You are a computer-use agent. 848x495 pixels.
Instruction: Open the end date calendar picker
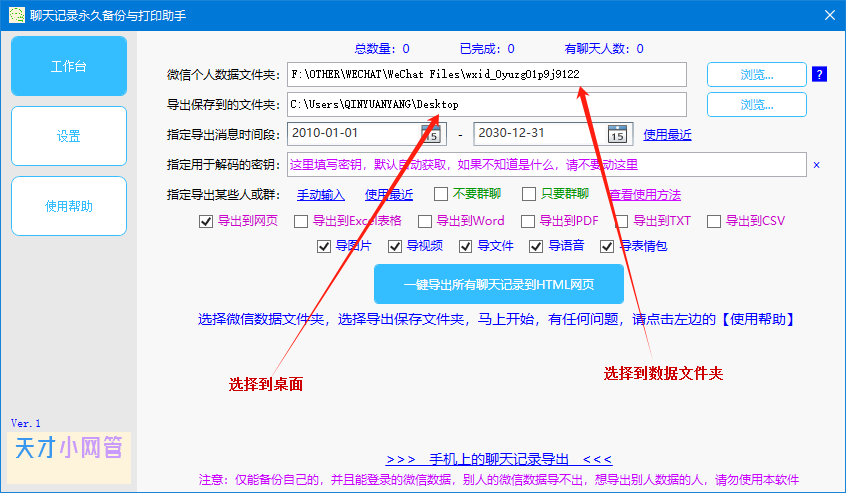click(x=617, y=133)
